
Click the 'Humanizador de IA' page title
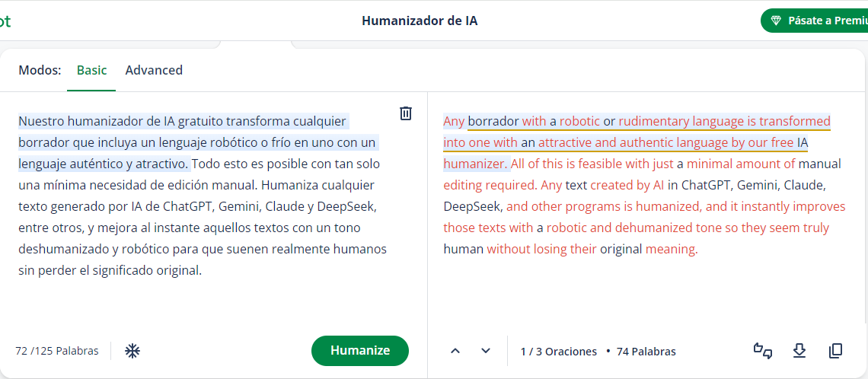(420, 21)
